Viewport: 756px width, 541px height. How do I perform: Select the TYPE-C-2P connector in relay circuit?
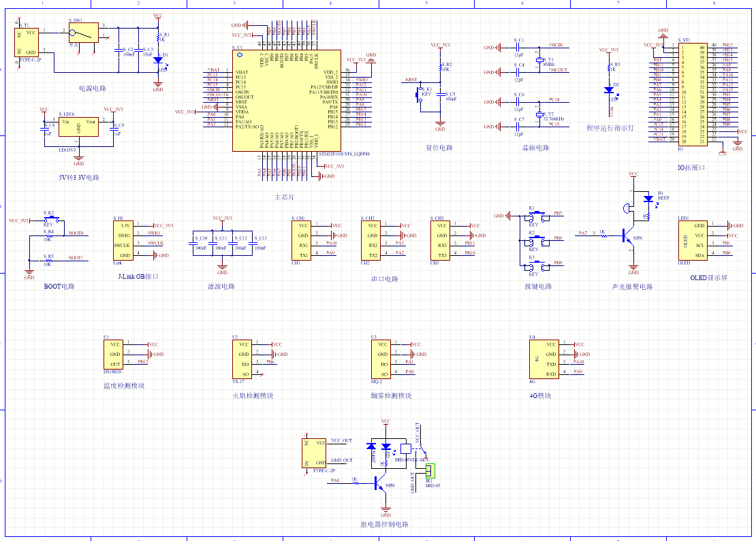(x=314, y=453)
